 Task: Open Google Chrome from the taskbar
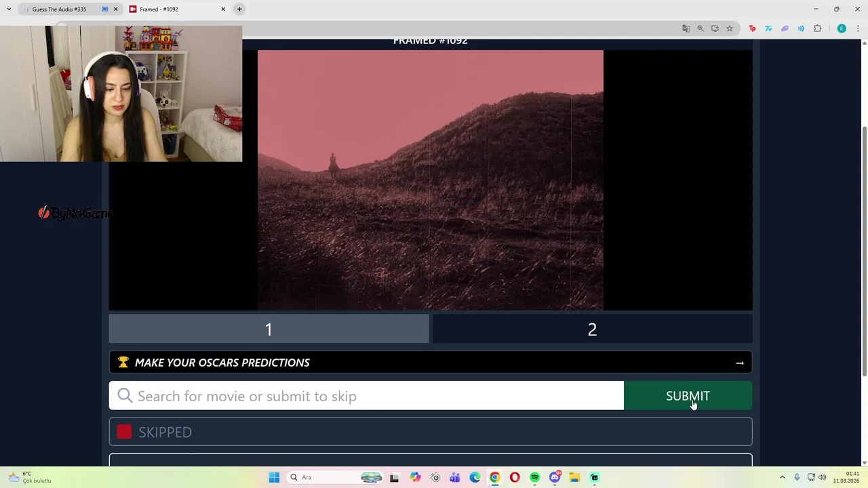(494, 477)
